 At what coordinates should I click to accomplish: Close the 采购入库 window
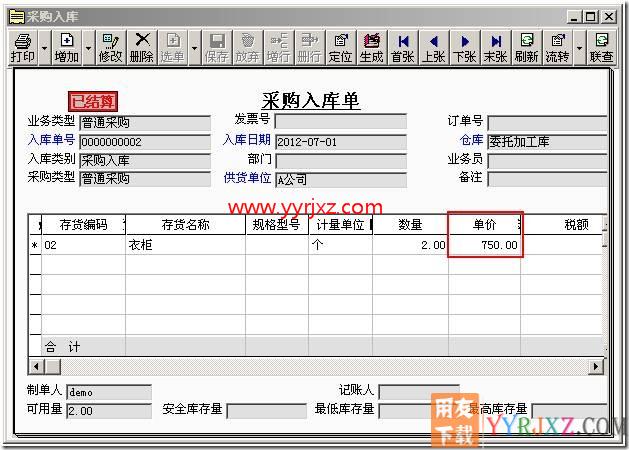[609, 17]
